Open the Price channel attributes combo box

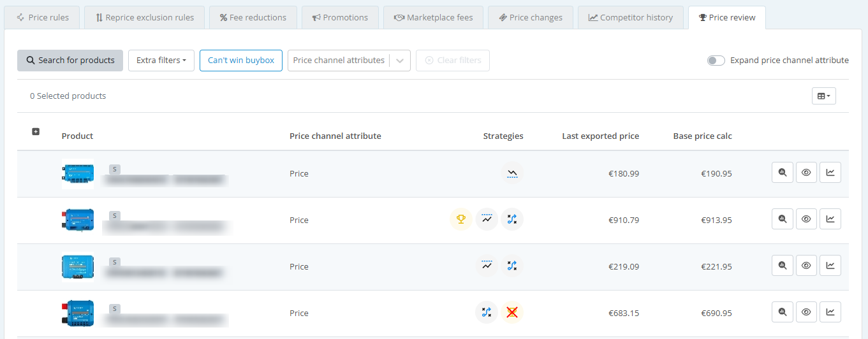(349, 61)
